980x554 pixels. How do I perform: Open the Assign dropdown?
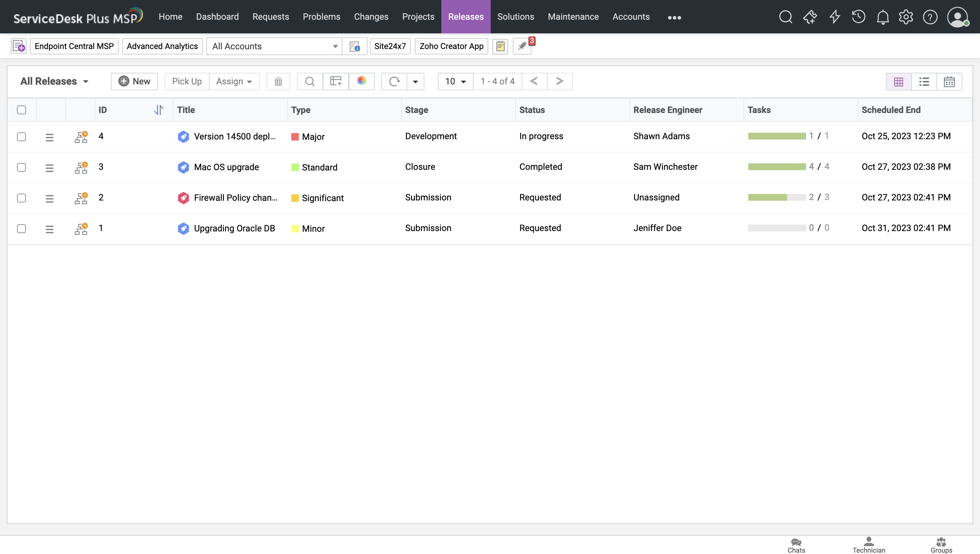coord(233,81)
